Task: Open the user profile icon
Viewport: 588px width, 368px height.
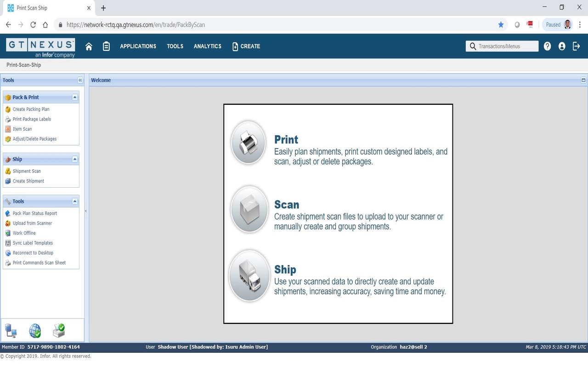Action: (x=562, y=46)
